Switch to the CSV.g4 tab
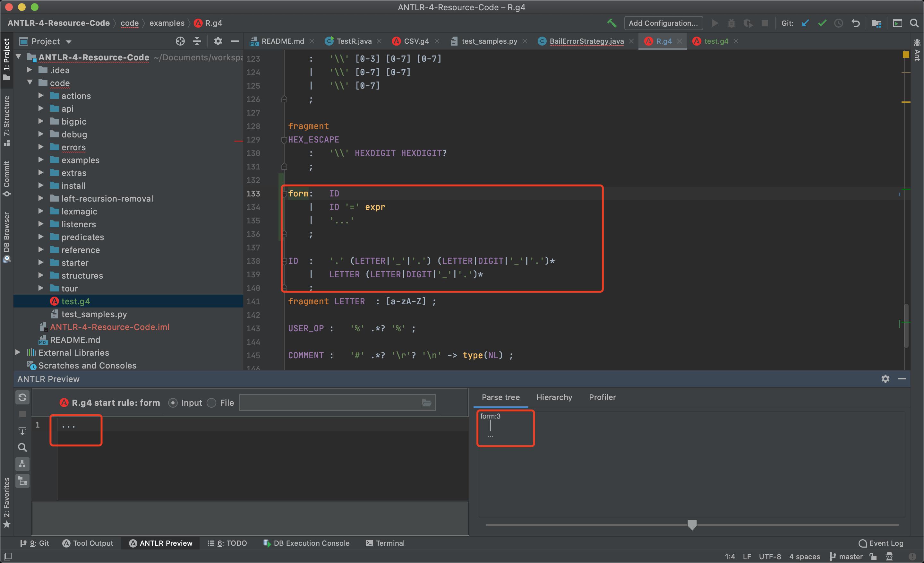Image resolution: width=924 pixels, height=563 pixels. coord(415,41)
